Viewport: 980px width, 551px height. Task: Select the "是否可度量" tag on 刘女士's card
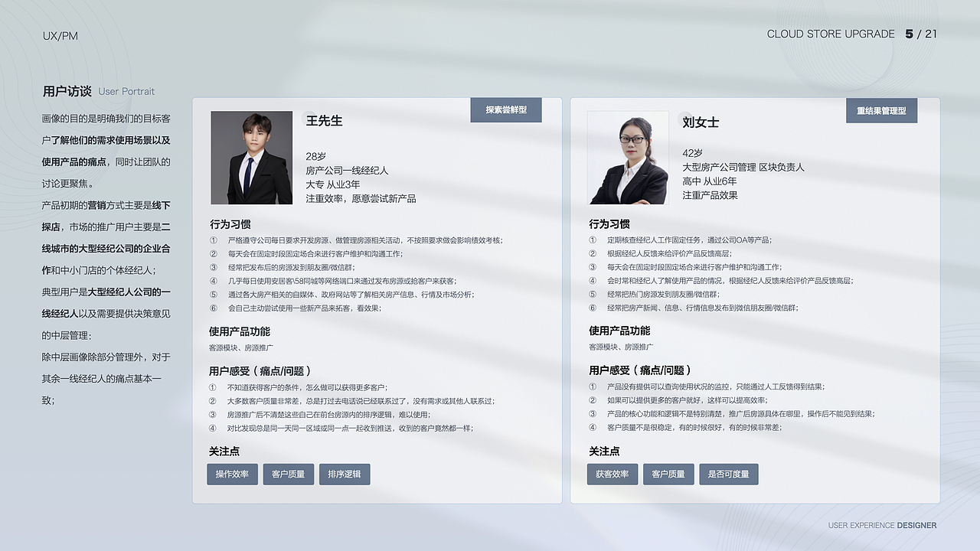point(728,474)
